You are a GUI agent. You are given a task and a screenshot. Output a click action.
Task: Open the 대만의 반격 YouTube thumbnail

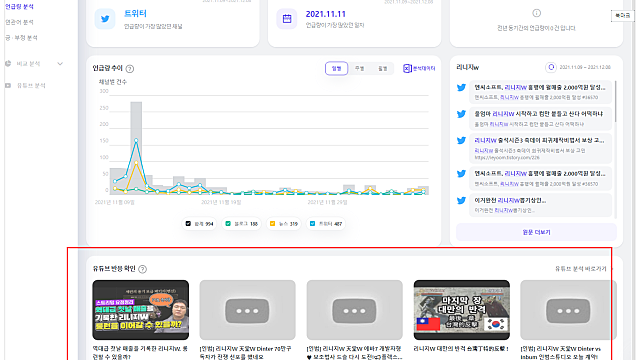(x=462, y=310)
